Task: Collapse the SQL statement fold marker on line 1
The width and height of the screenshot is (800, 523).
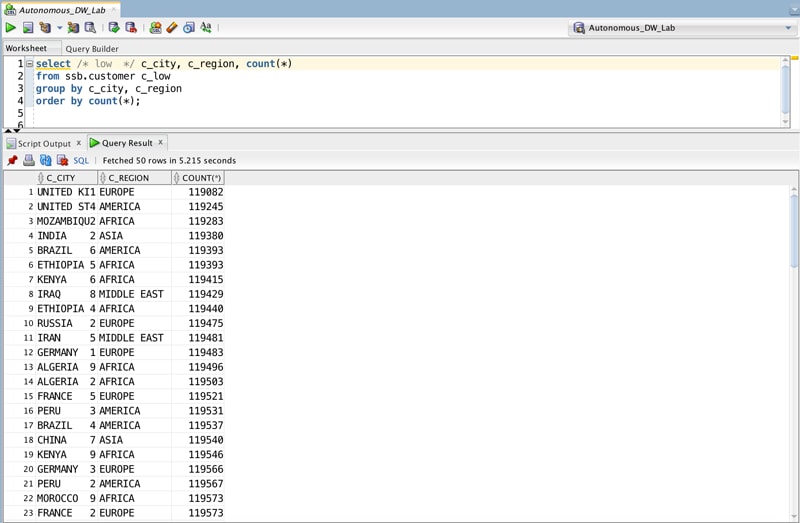Action: pos(30,64)
